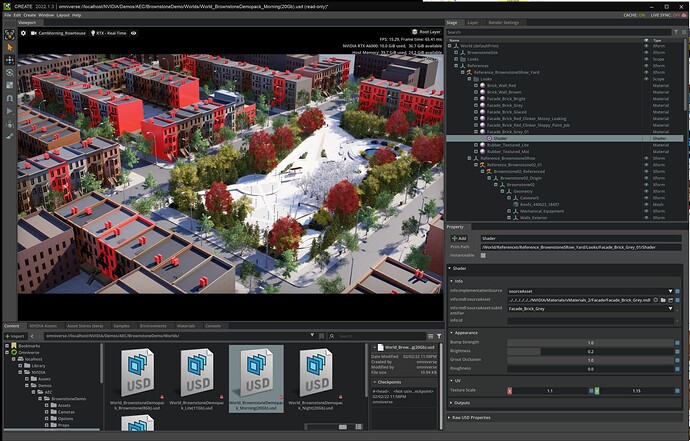Select the paint brush tool
The image size is (690, 441).
10,136
